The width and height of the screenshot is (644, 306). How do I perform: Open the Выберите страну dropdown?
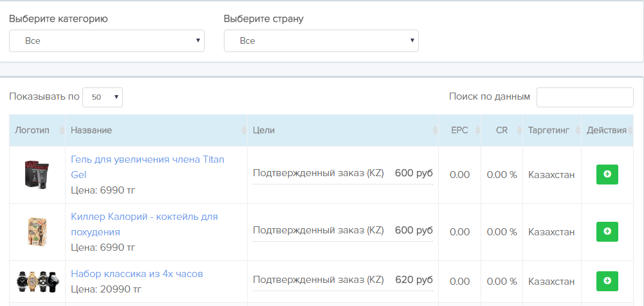pos(321,40)
